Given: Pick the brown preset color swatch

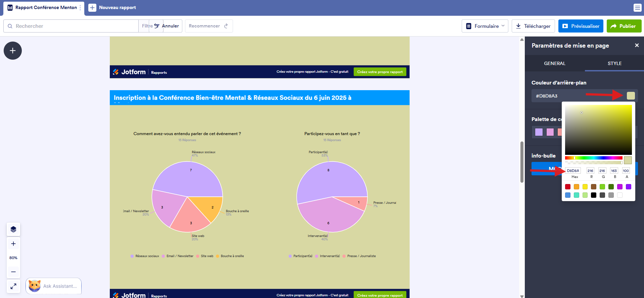Looking at the screenshot, I should click(x=594, y=187).
